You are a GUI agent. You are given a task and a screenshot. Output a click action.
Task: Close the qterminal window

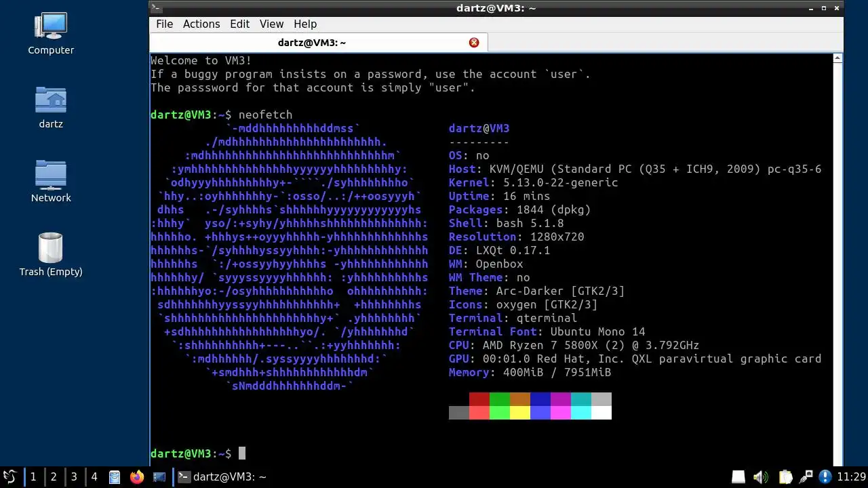tap(837, 8)
